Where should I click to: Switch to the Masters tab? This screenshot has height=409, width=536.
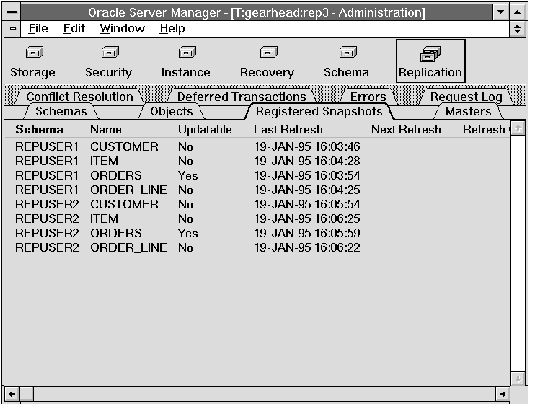[468, 111]
